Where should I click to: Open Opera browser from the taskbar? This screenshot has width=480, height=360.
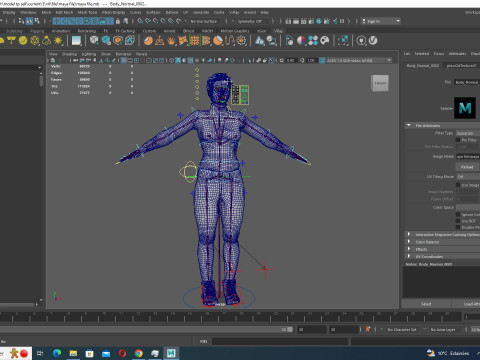click(122, 353)
